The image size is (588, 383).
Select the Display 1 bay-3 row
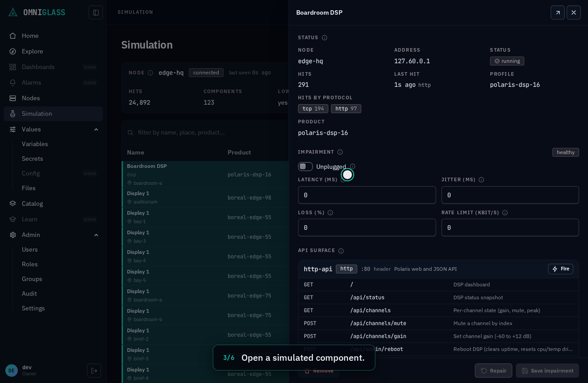(205, 237)
